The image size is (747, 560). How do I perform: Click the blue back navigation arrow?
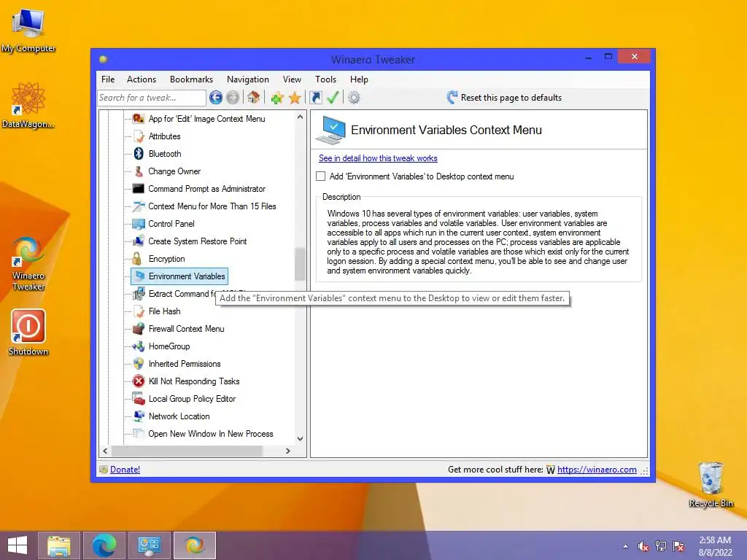(216, 98)
